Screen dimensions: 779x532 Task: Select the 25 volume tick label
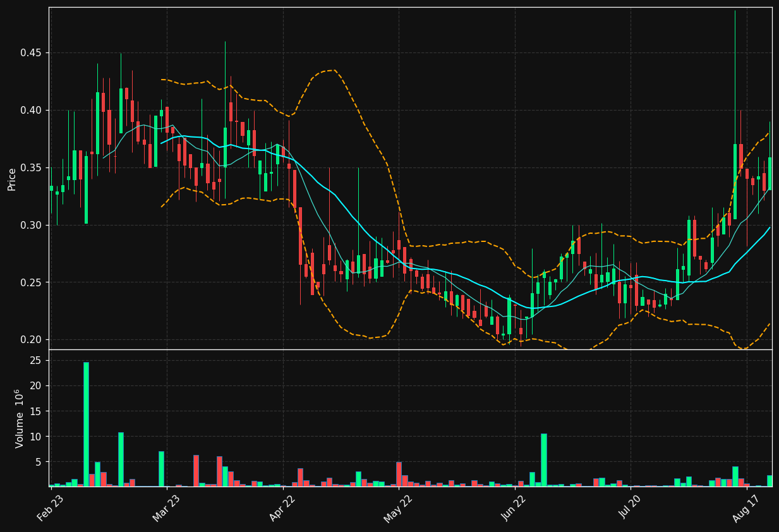pyautogui.click(x=36, y=361)
